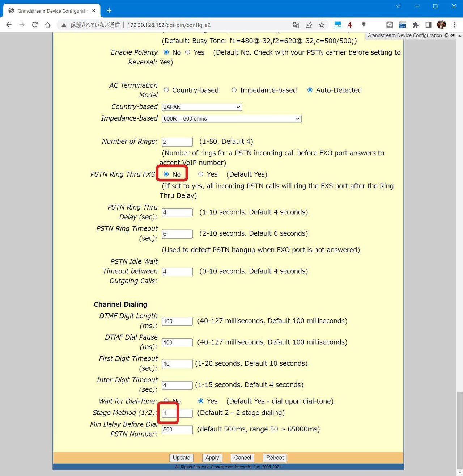Image resolution: width=463 pixels, height=476 pixels.
Task: Open the puzzle-piece extensions menu
Action: (x=416, y=25)
